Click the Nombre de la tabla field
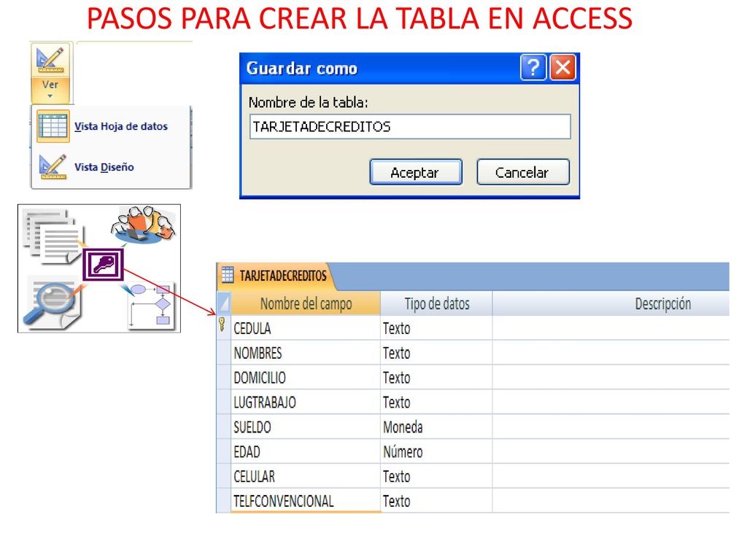This screenshot has height=560, width=747. [410, 127]
